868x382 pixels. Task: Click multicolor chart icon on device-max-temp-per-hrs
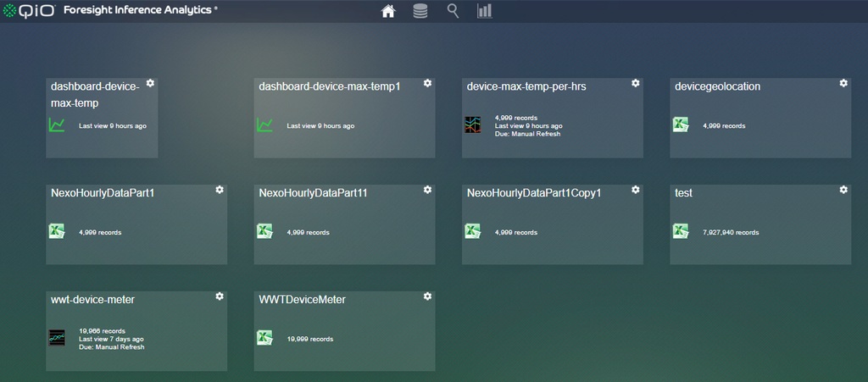coord(472,125)
